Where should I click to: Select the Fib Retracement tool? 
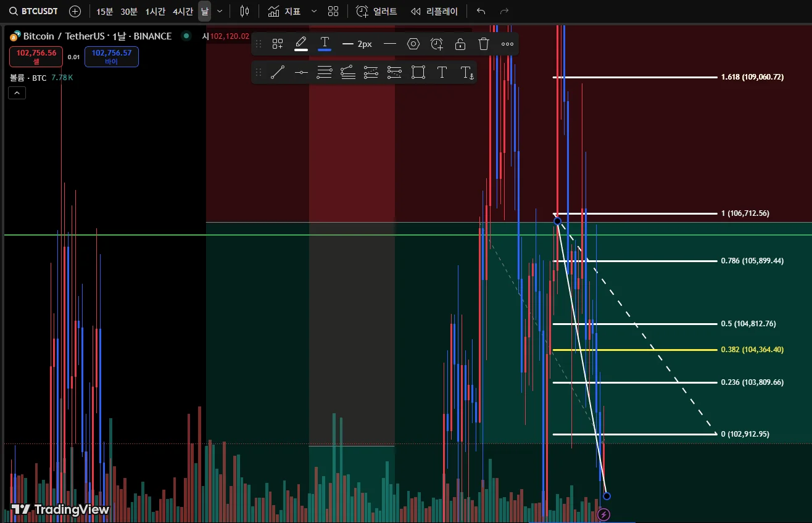pyautogui.click(x=325, y=73)
